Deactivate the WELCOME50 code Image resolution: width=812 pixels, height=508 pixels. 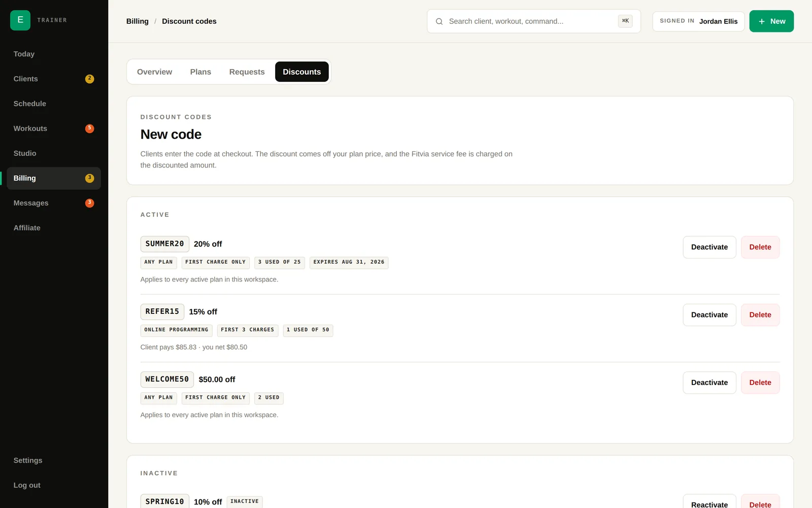coord(709,383)
